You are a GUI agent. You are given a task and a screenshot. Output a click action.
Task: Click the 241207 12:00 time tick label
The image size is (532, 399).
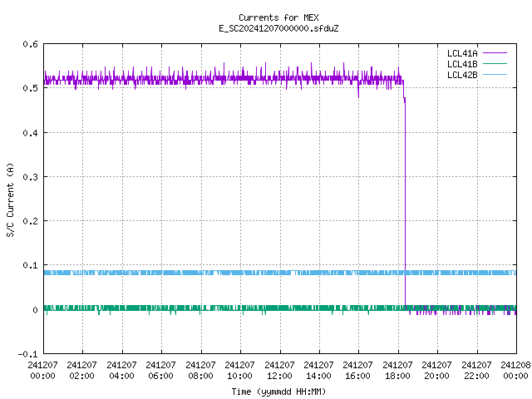pyautogui.click(x=279, y=370)
